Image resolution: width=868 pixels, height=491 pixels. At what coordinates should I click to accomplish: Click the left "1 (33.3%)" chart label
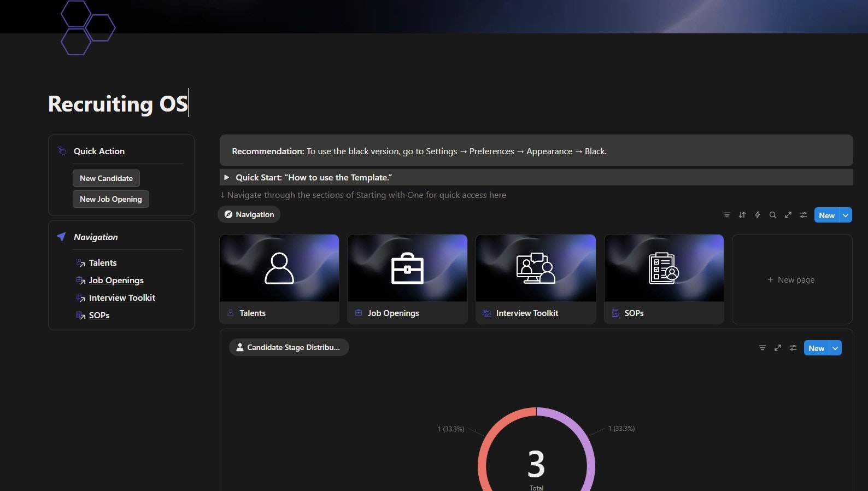pos(451,429)
